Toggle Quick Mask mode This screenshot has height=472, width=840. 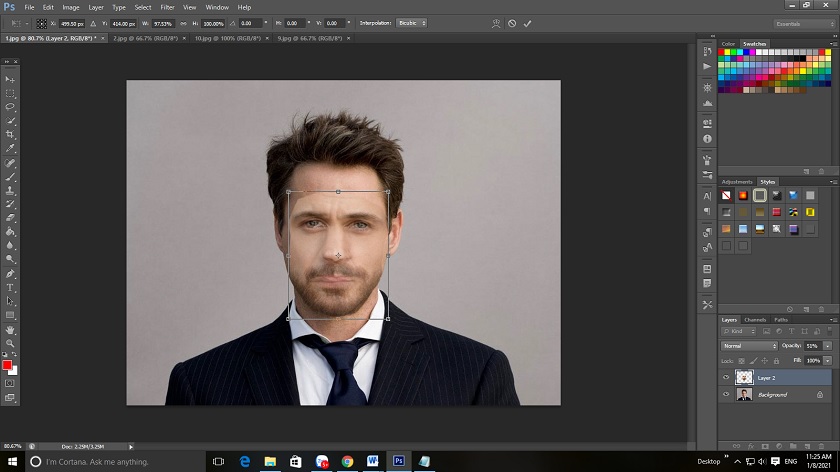tap(10, 384)
